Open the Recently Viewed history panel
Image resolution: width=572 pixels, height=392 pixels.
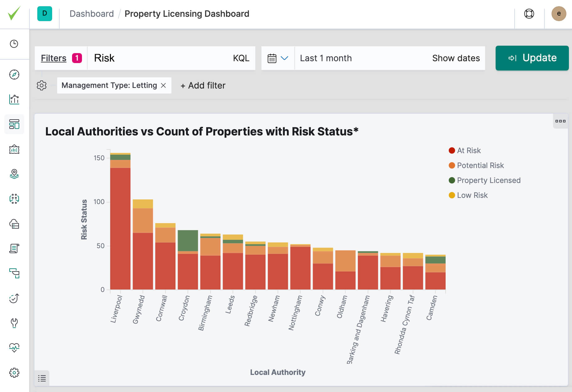coord(14,44)
